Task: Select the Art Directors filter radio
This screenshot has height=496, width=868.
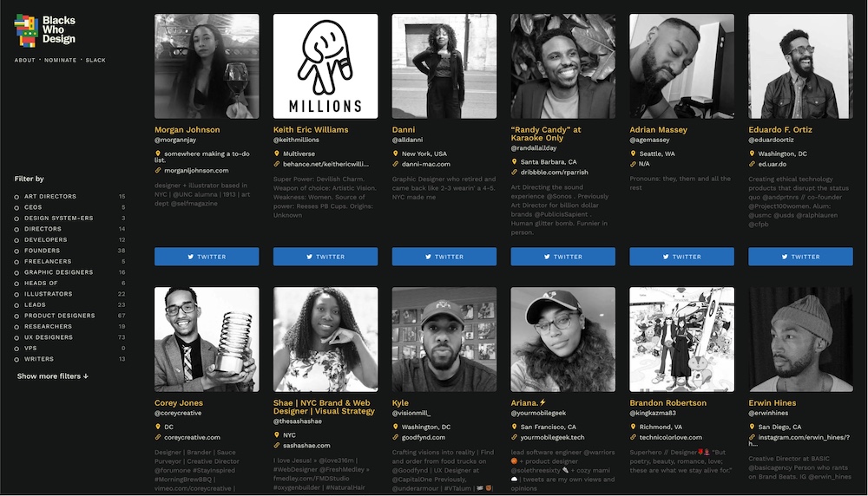Action: (x=16, y=197)
